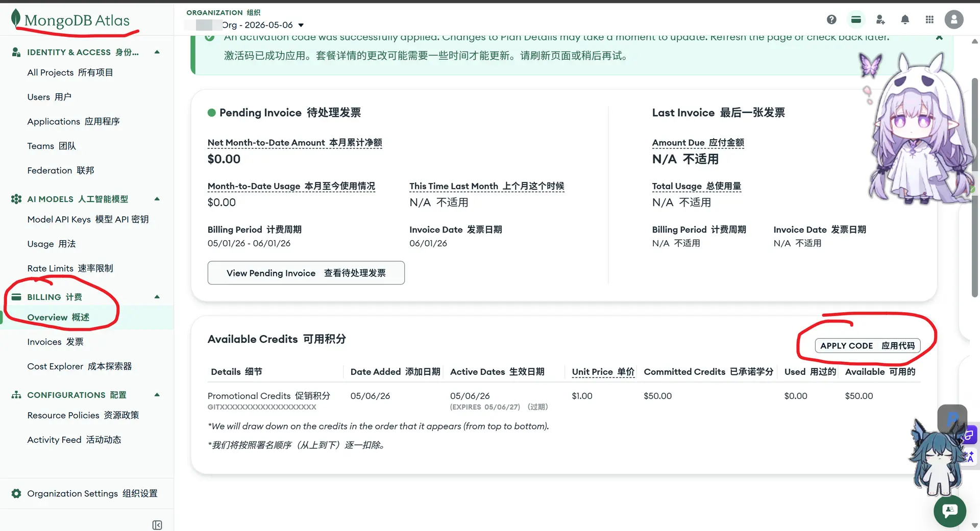Click the page vertical scrollbar thumb
980x531 pixels.
974,188
